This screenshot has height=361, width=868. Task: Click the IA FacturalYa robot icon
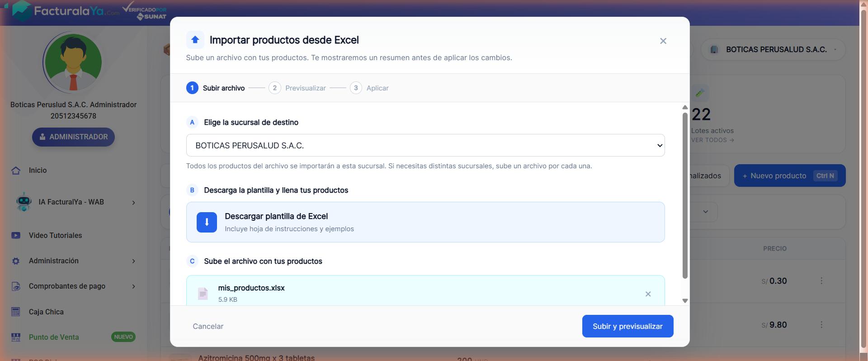click(x=24, y=202)
